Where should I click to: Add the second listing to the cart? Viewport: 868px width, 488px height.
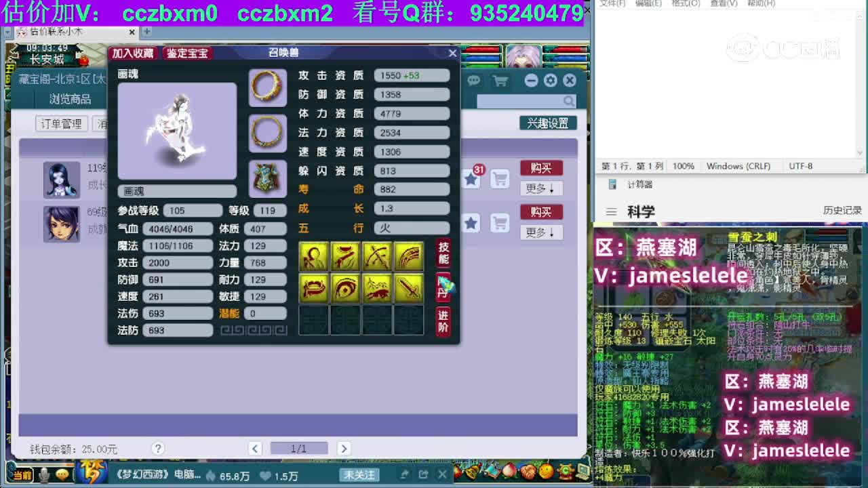pyautogui.click(x=500, y=222)
